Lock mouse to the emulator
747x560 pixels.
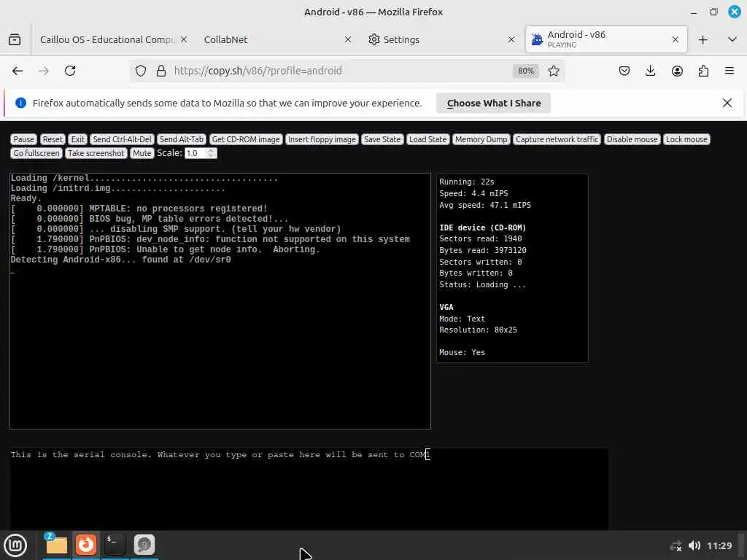click(686, 139)
